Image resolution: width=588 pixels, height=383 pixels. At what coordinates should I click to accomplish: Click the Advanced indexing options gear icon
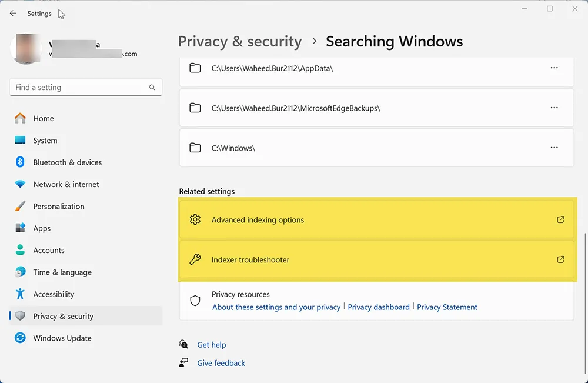coord(195,219)
